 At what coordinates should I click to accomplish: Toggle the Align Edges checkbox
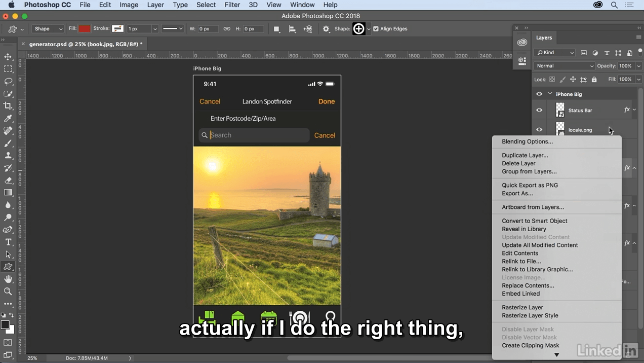[x=376, y=29]
